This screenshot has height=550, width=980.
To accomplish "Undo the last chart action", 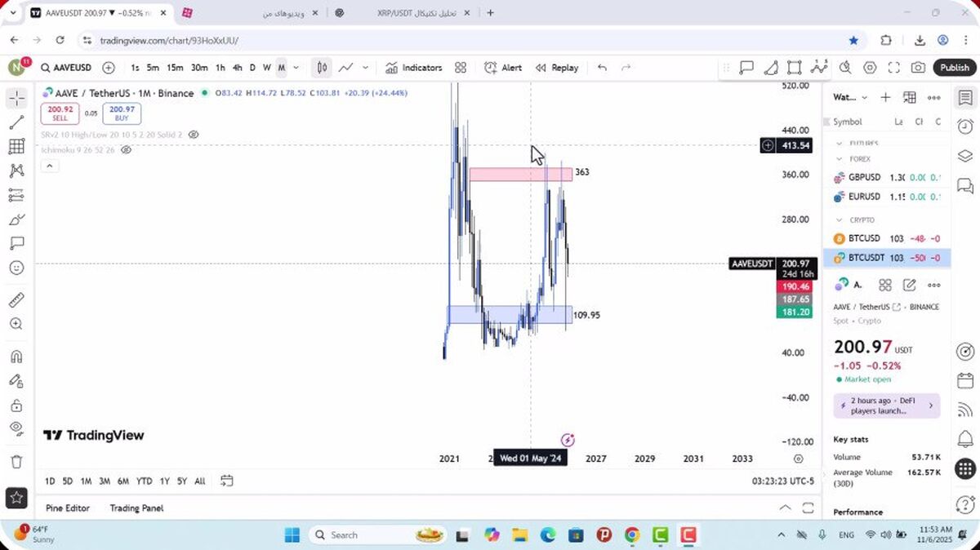I will coord(602,68).
